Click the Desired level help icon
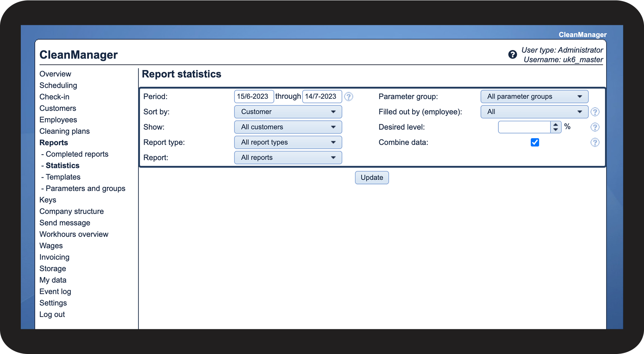This screenshot has height=354, width=644. [595, 127]
